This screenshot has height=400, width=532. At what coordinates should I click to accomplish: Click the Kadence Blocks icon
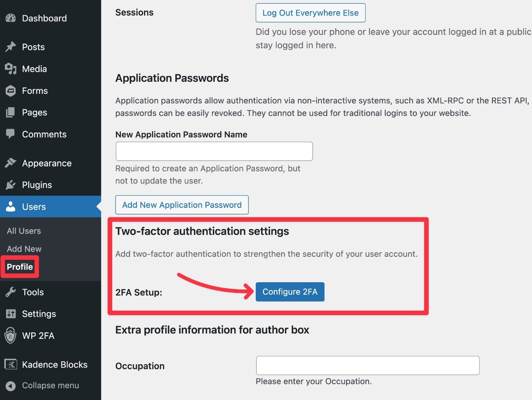pyautogui.click(x=11, y=364)
